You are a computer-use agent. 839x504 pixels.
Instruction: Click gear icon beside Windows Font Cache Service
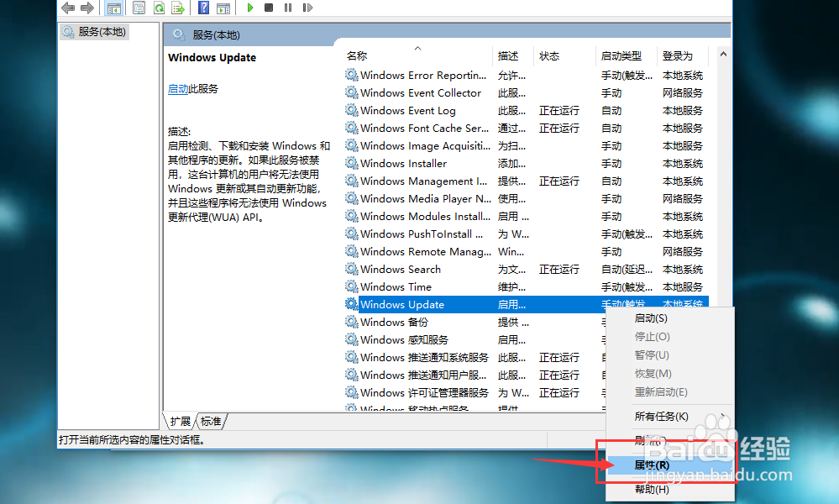[352, 128]
